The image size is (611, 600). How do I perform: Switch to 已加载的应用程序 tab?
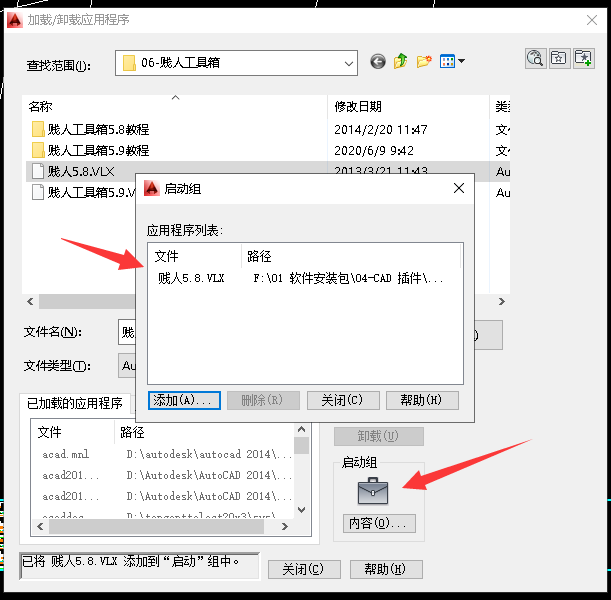click(x=75, y=403)
